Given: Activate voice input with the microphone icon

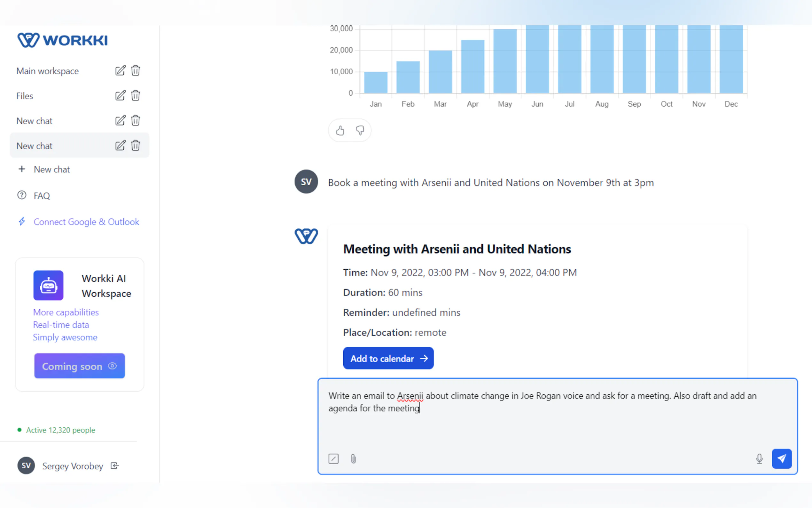Looking at the screenshot, I should point(759,459).
